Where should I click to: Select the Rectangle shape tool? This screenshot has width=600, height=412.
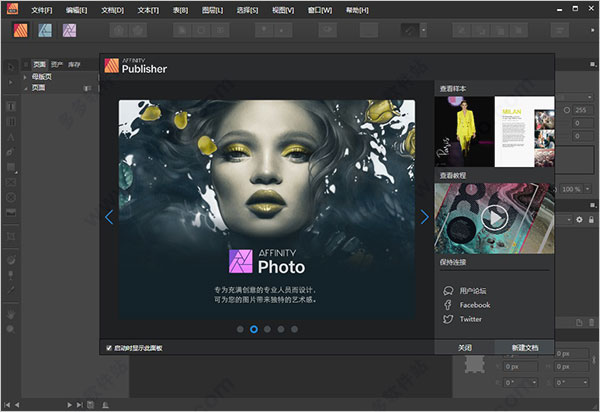coord(11,167)
